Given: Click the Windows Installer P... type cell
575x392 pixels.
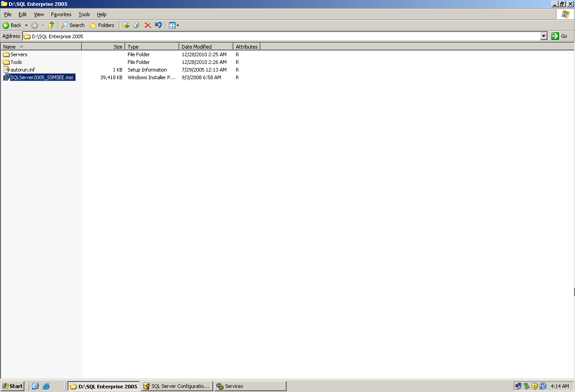Looking at the screenshot, I should pyautogui.click(x=151, y=77).
